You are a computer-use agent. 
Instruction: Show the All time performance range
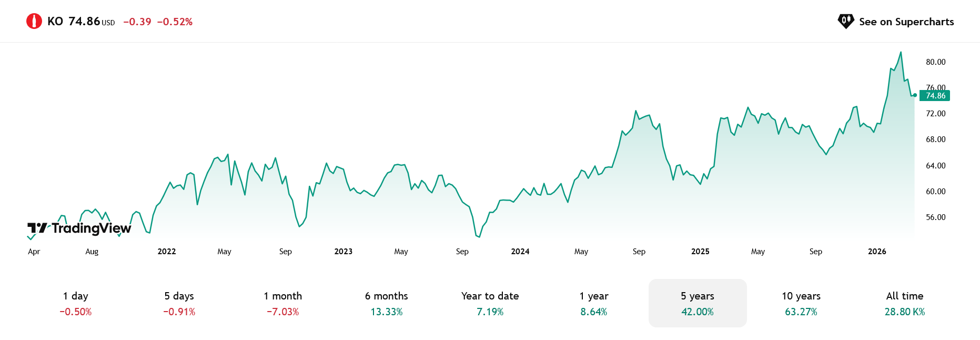905,303
